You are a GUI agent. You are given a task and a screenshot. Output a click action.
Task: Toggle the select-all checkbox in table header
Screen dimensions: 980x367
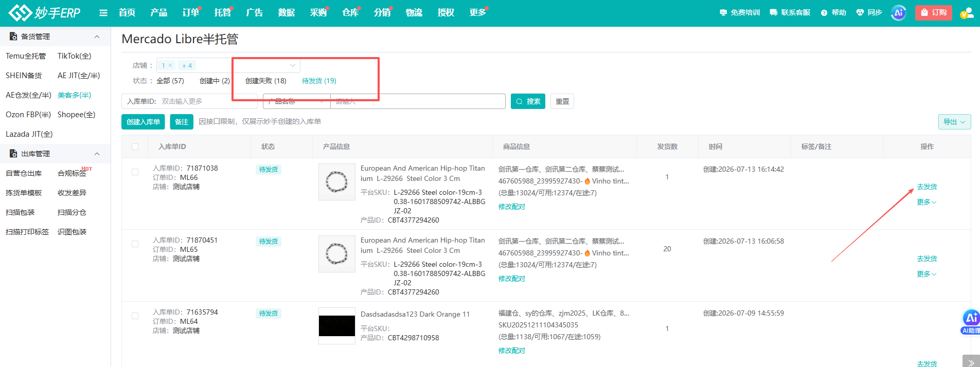[x=135, y=146]
